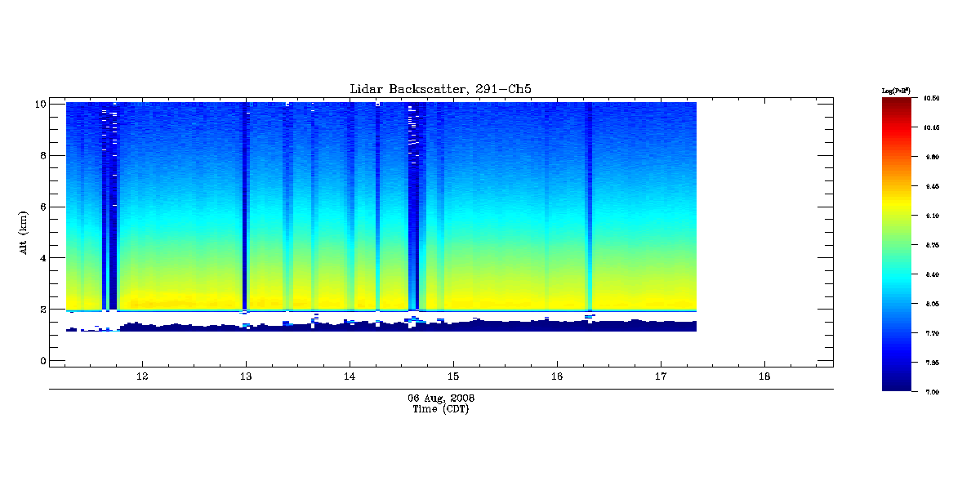
Task: Click the wide dark blue stripe near 14:40
Action: click(414, 206)
